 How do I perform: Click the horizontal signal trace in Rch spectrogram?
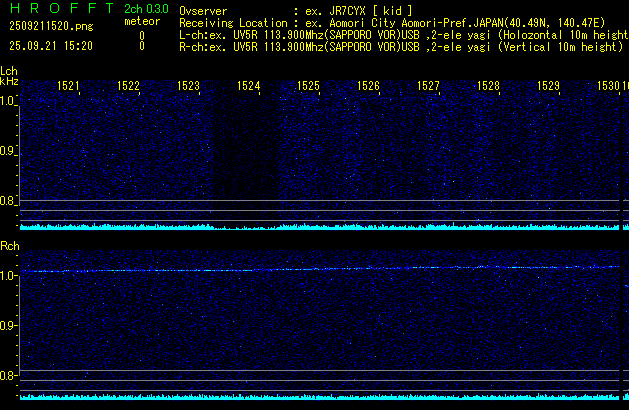(300, 269)
